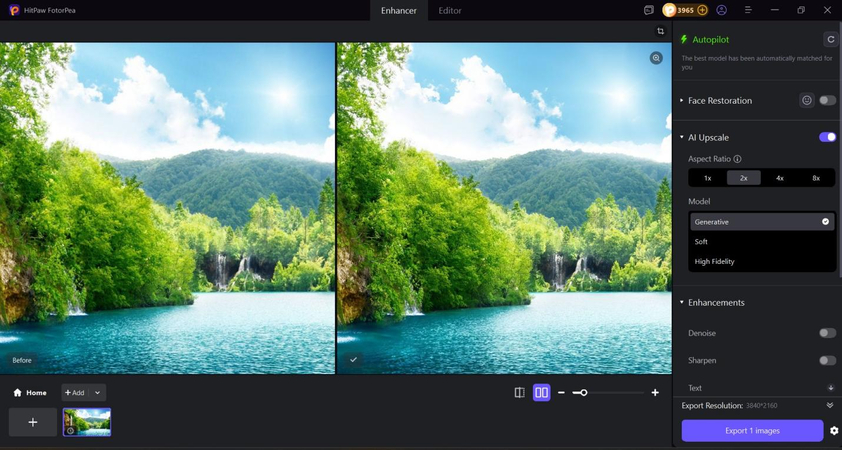
Task: Expand Export Resolution details chevron
Action: click(x=830, y=405)
